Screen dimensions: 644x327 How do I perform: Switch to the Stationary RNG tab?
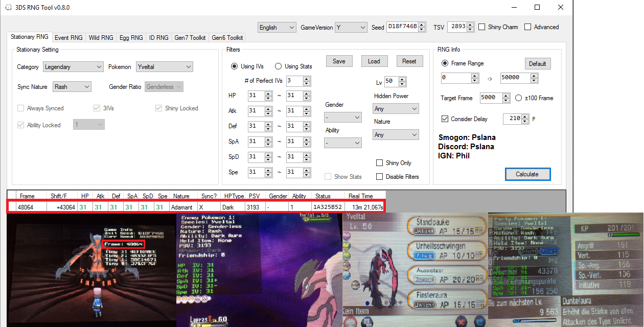click(x=29, y=37)
